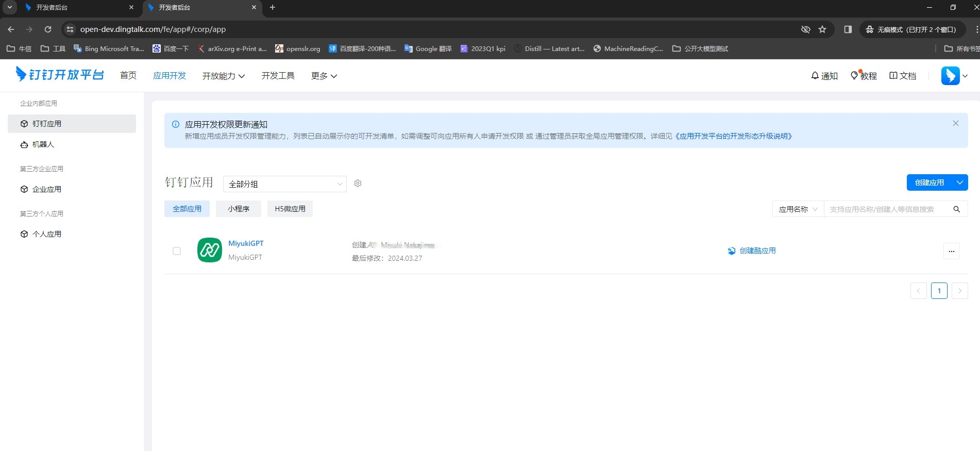Open the 教程 tutorials link

(864, 76)
